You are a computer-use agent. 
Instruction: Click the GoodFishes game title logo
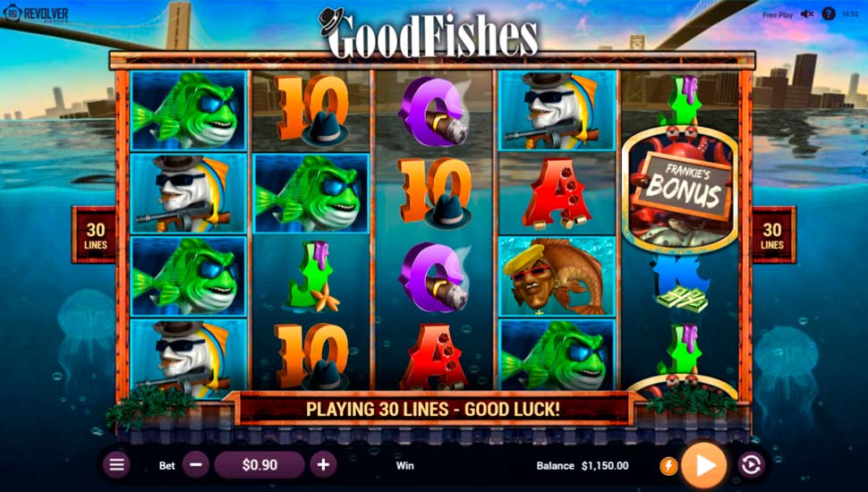point(429,33)
